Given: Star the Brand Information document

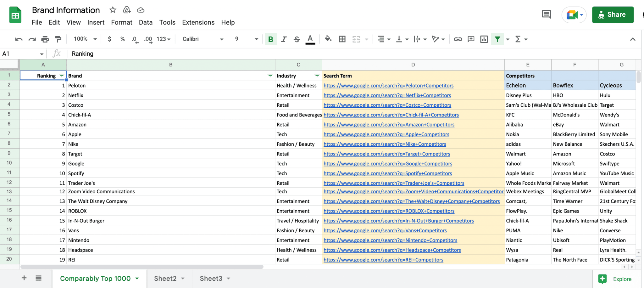Looking at the screenshot, I should point(113,10).
